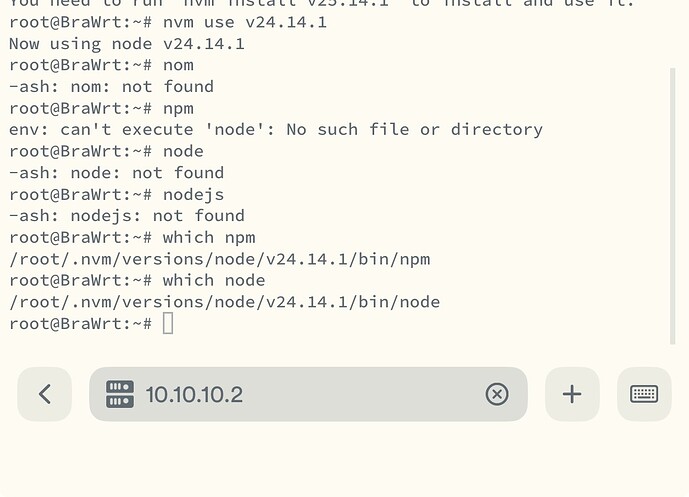Select the path ending in /bin/node

tap(225, 302)
